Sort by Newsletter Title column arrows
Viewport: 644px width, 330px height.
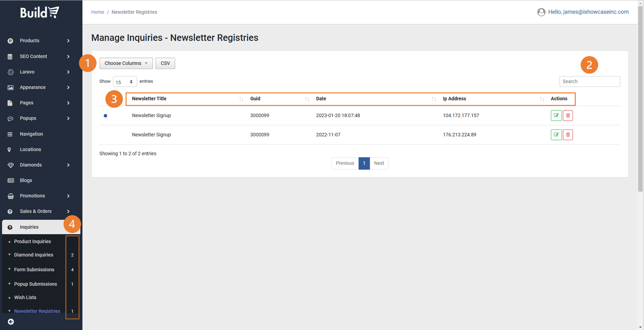tap(241, 99)
